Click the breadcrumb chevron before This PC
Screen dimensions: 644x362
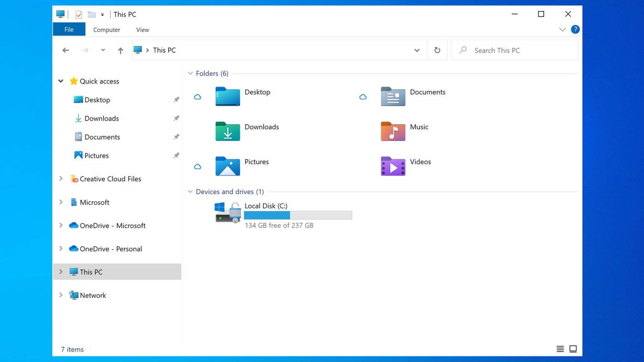point(147,50)
